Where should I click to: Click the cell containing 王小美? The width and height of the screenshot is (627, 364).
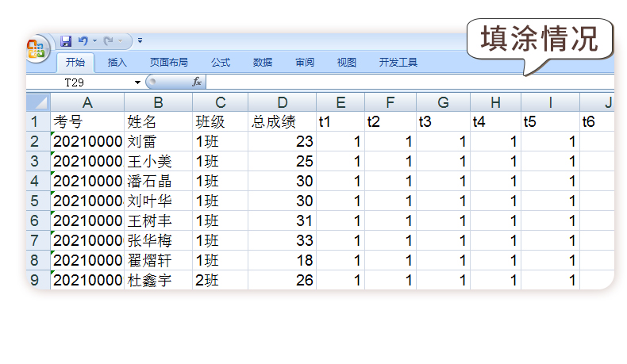tap(158, 161)
